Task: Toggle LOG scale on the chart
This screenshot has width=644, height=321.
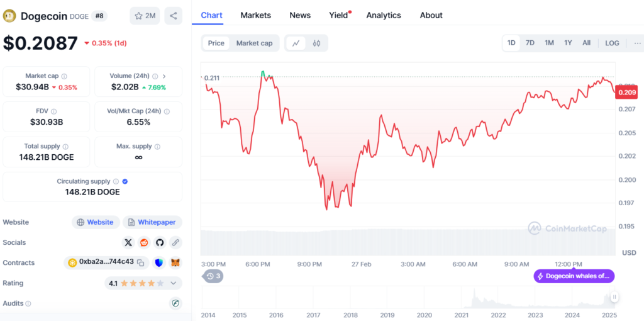Action: (x=612, y=43)
